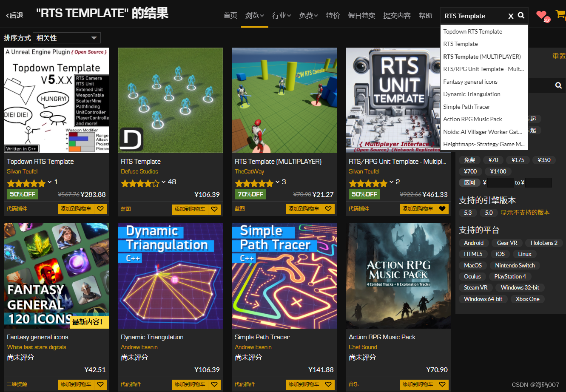
Task: Click 蓝图 category under RTS Template (MULTIPLAYER)
Action: click(239, 209)
